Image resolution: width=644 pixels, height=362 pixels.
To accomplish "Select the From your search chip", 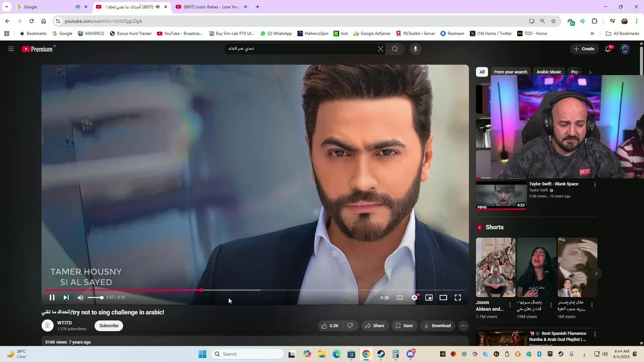I will point(510,72).
